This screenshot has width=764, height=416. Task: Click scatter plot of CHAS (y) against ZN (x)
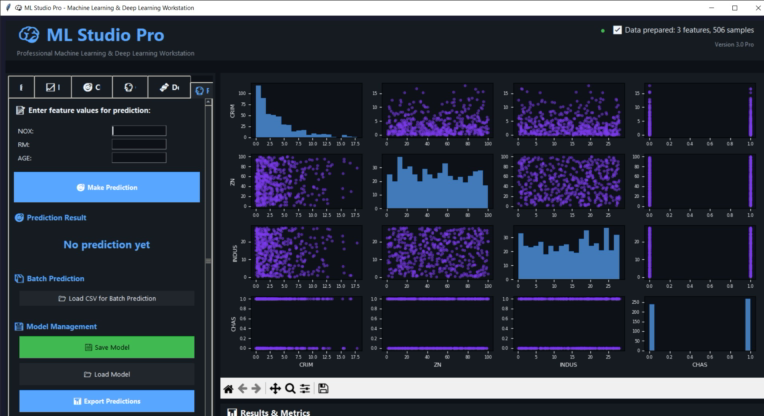coord(437,323)
